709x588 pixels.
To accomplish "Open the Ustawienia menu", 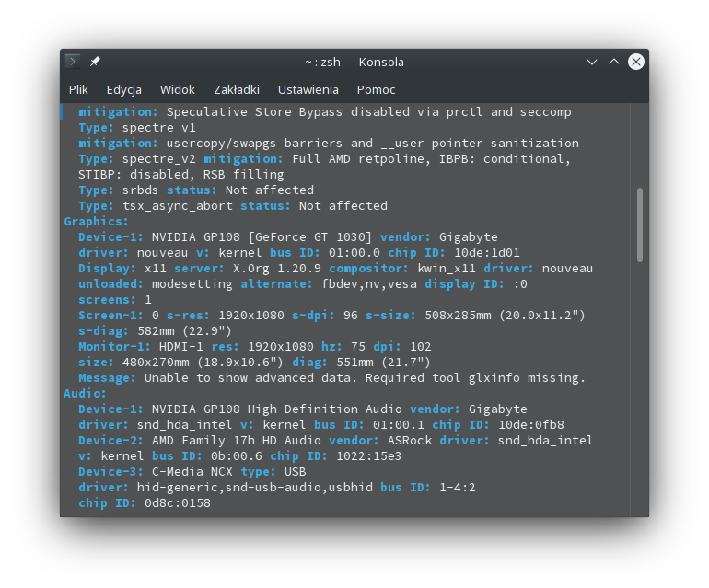I will (x=308, y=89).
